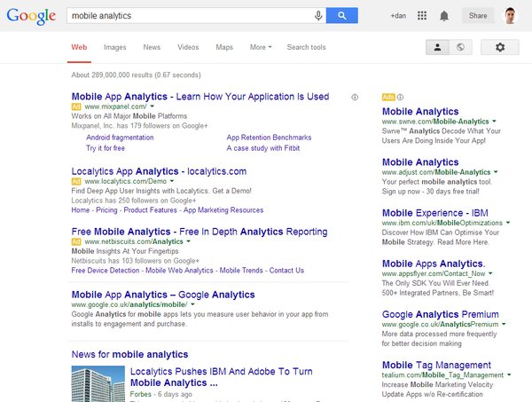Click the Home sitelink under Localytics
Image resolution: width=532 pixels, height=402 pixels.
coord(81,210)
